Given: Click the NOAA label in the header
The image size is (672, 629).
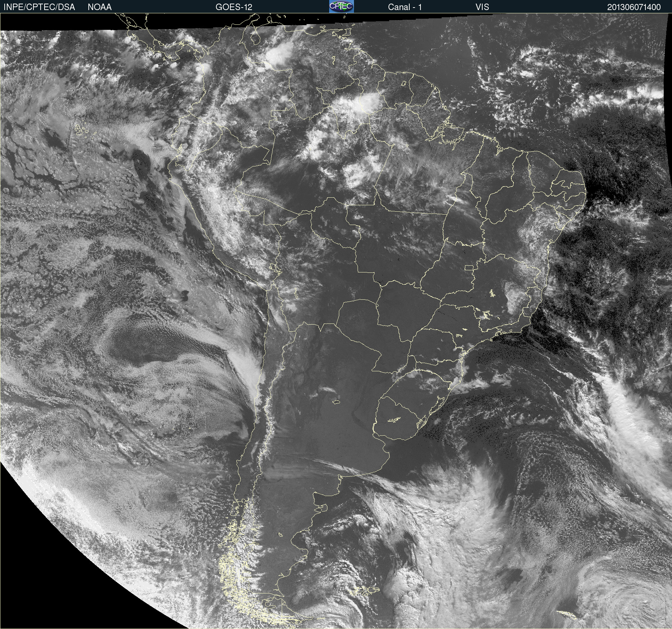Looking at the screenshot, I should (x=100, y=7).
